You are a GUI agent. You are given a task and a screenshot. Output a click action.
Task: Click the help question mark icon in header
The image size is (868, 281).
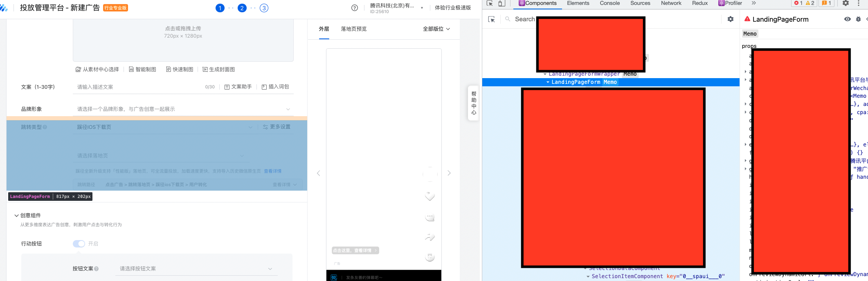pos(355,8)
